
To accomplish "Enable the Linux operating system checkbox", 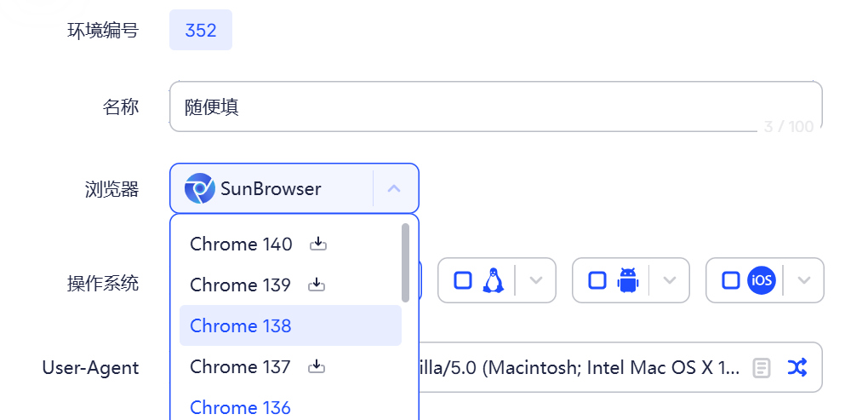I will [x=463, y=280].
